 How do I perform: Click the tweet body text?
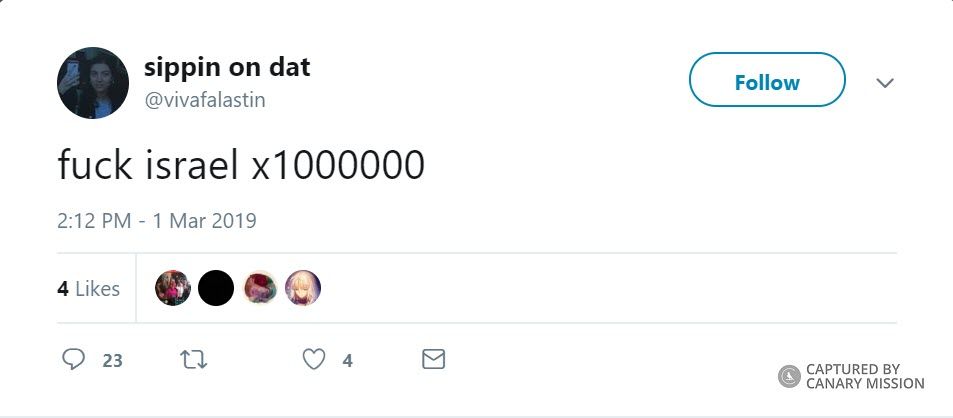tap(241, 165)
